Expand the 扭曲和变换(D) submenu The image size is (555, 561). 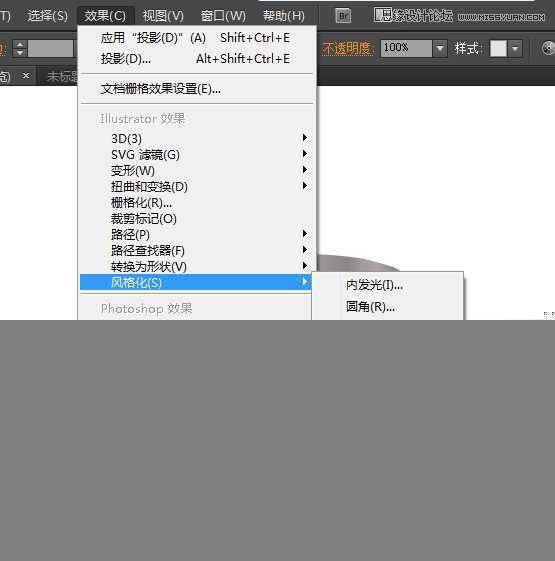[x=195, y=186]
